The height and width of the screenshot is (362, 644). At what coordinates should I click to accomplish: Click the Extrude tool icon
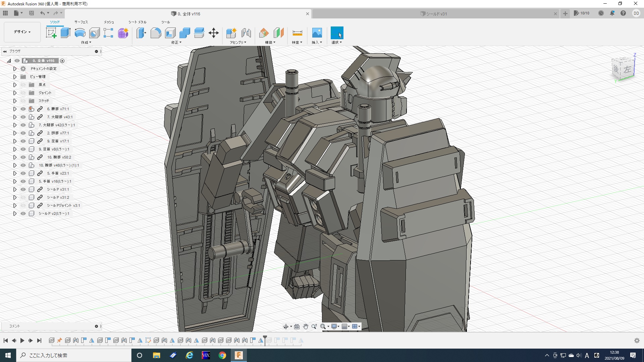(65, 33)
